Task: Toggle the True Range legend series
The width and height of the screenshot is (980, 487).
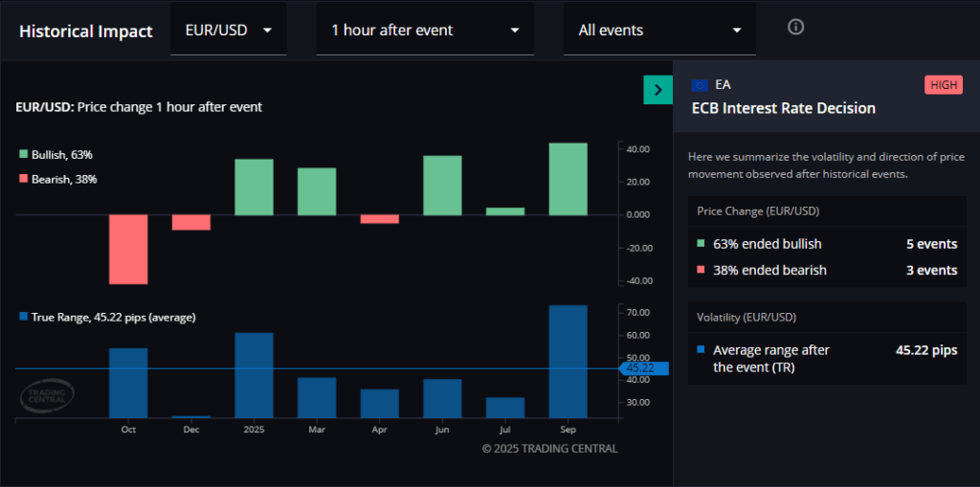Action: [x=106, y=317]
